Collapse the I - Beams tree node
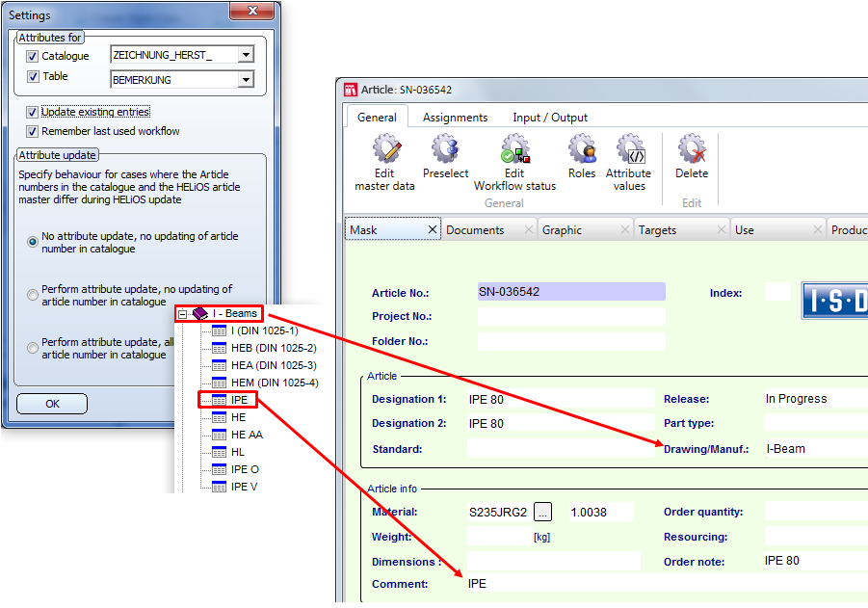868x608 pixels. 182,314
